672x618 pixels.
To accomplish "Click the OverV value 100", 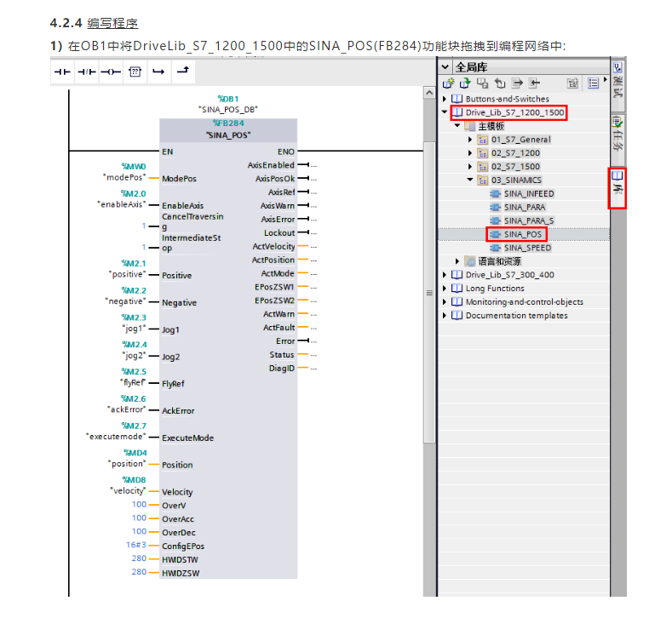I will (x=139, y=504).
